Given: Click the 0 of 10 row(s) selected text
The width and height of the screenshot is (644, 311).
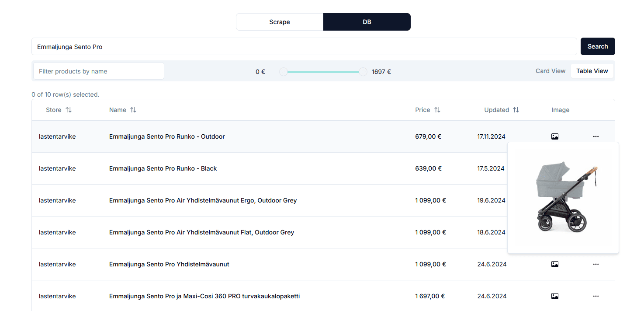Looking at the screenshot, I should 66,94.
